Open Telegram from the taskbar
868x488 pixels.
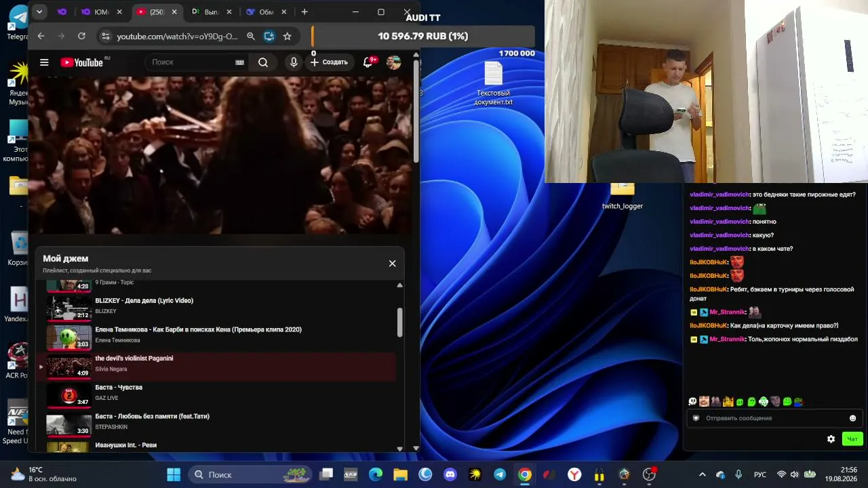click(x=500, y=474)
